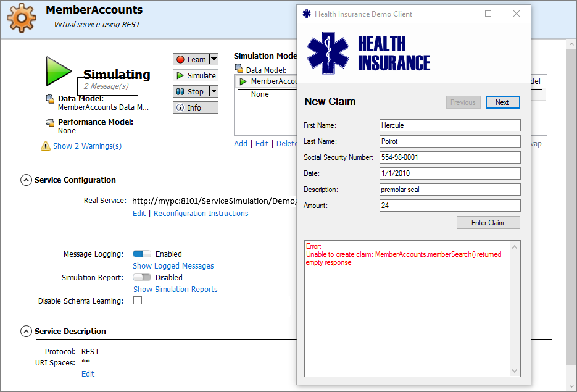
Task: Click the Show 2 Warnings(s) link
Action: [87, 146]
